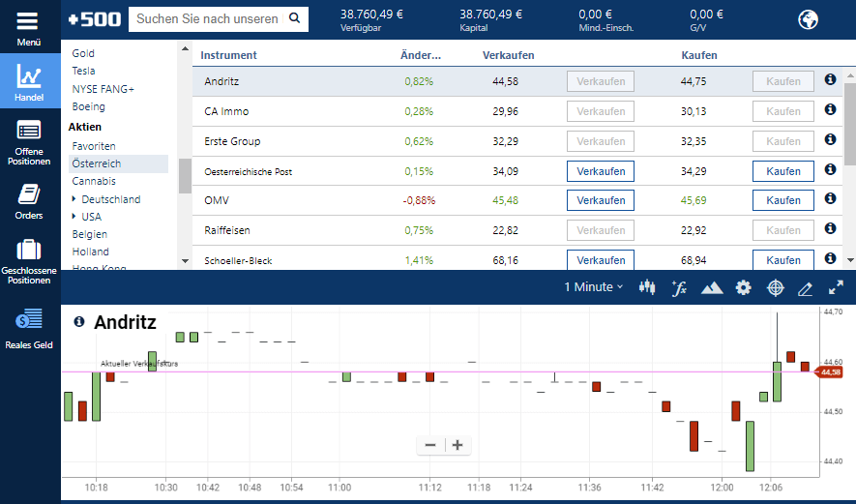This screenshot has width=856, height=504.
Task: Click Kaufen for OMV
Action: click(783, 200)
